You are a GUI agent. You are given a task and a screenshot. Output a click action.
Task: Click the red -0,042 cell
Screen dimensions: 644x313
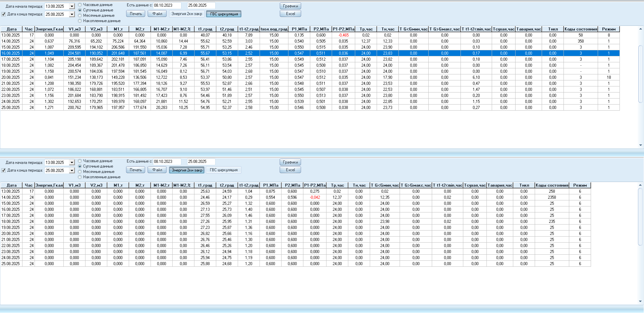pos(315,197)
